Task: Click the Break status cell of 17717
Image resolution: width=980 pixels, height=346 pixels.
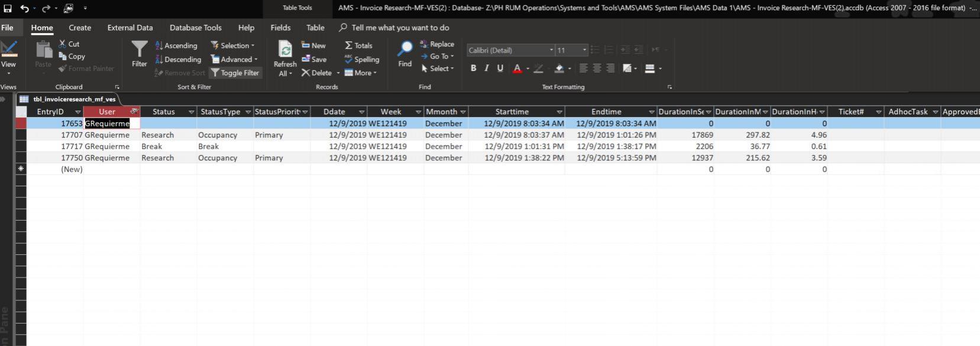Action: (168, 146)
